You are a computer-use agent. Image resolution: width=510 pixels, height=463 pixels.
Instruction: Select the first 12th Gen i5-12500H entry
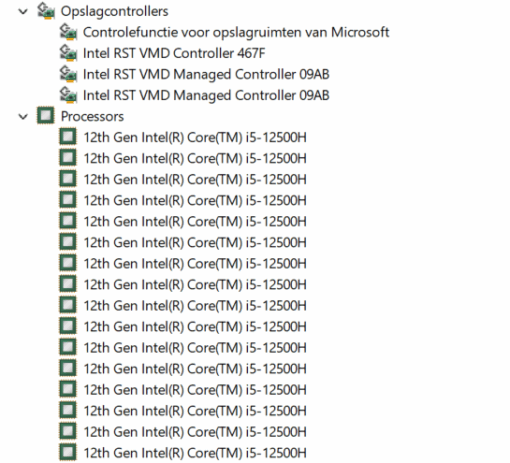195,137
